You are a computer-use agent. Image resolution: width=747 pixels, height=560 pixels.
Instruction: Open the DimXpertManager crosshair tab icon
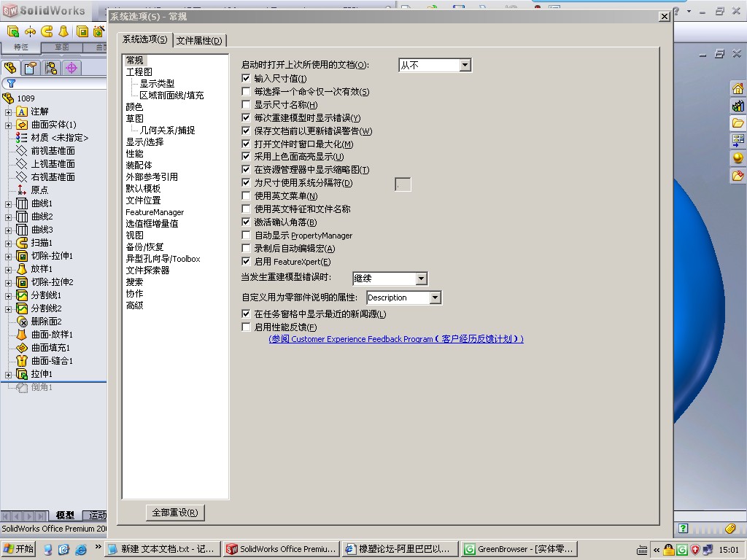(x=71, y=68)
